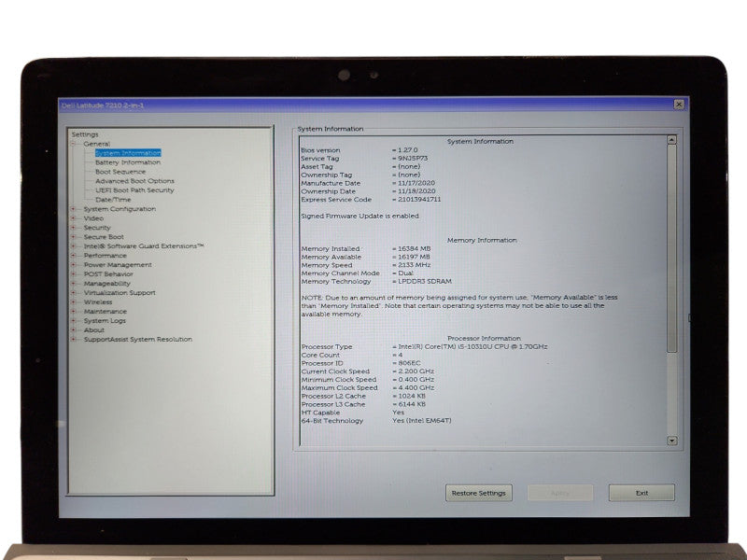This screenshot has height=560, width=747.
Task: Expand the Virtualization Support node
Action: [74, 293]
